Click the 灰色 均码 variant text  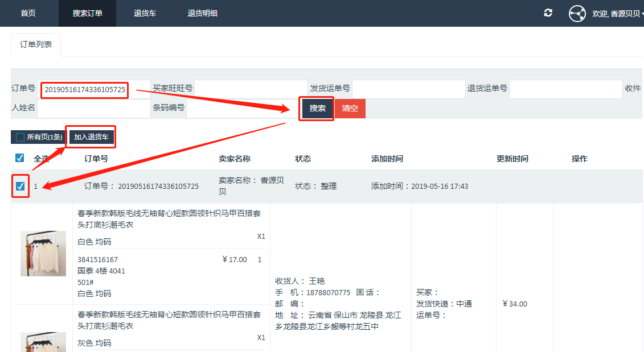(95, 343)
